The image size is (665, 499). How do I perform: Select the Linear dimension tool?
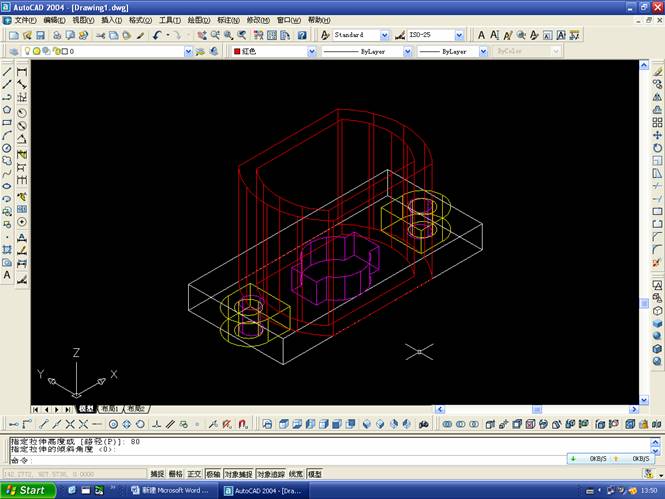tap(22, 71)
